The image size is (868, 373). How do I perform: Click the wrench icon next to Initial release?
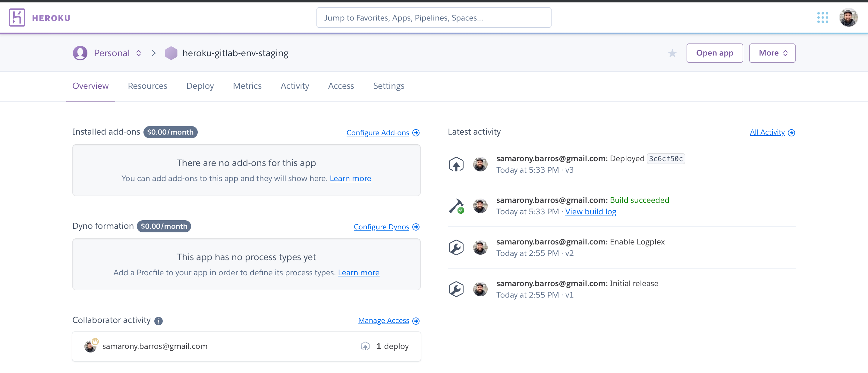pyautogui.click(x=456, y=289)
